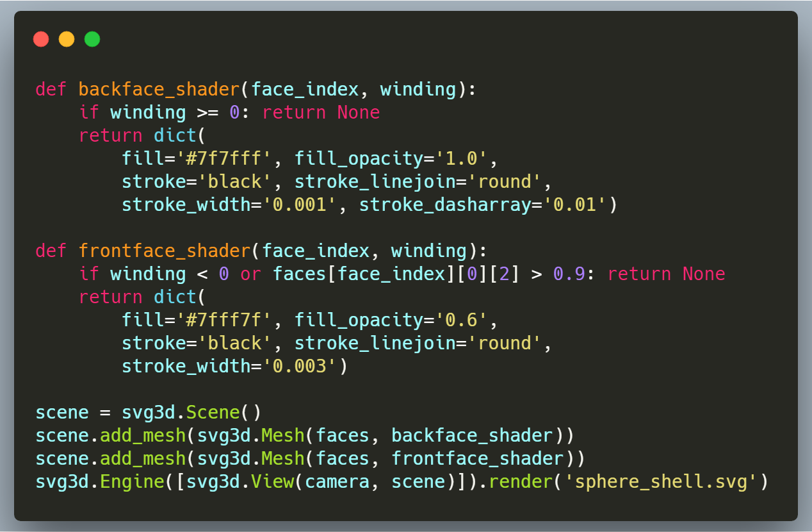Click the 'render' method name

pyautogui.click(x=521, y=481)
